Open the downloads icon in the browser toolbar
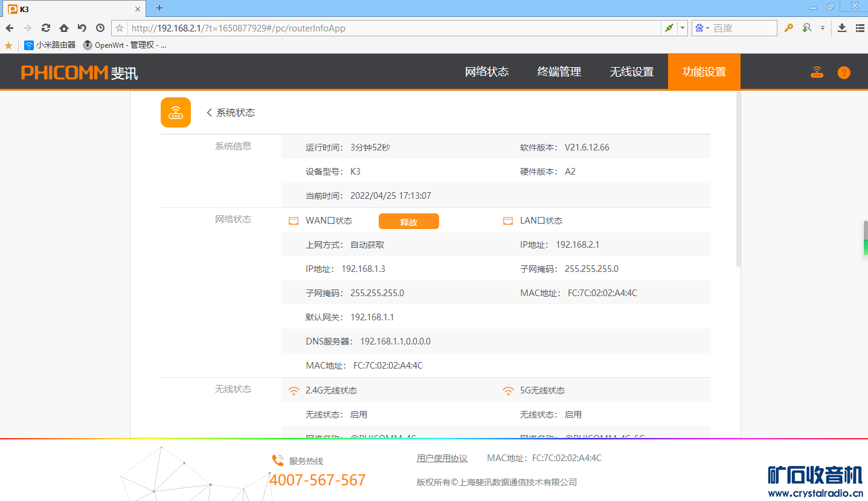868x501 pixels. [842, 28]
